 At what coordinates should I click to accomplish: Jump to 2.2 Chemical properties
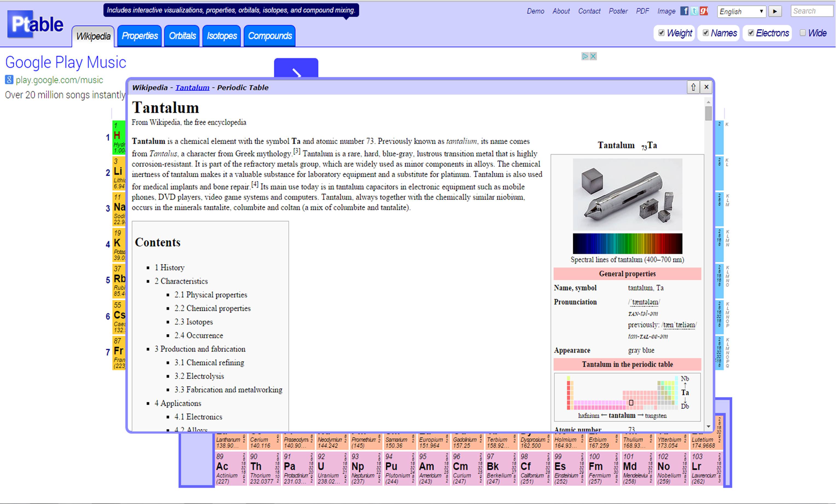click(212, 308)
